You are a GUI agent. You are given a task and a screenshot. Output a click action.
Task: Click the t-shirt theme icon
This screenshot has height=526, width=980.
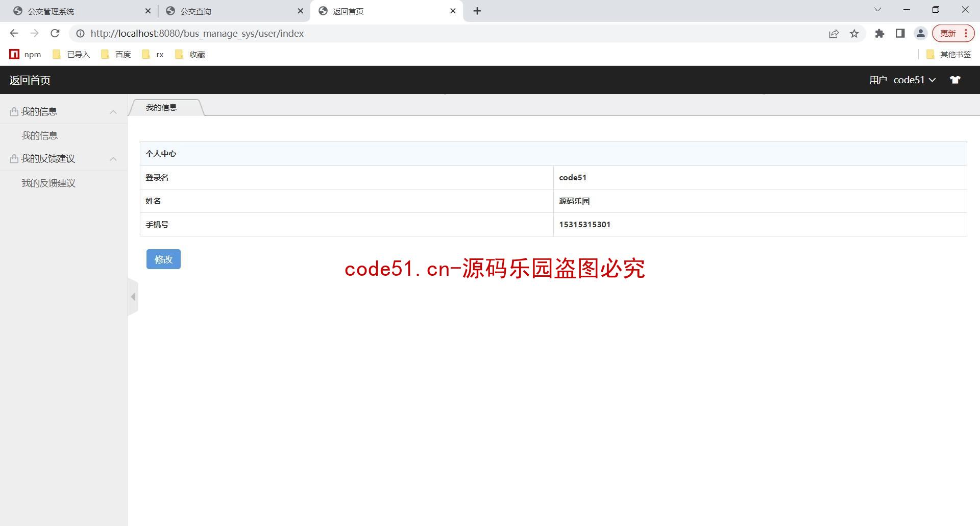[955, 80]
